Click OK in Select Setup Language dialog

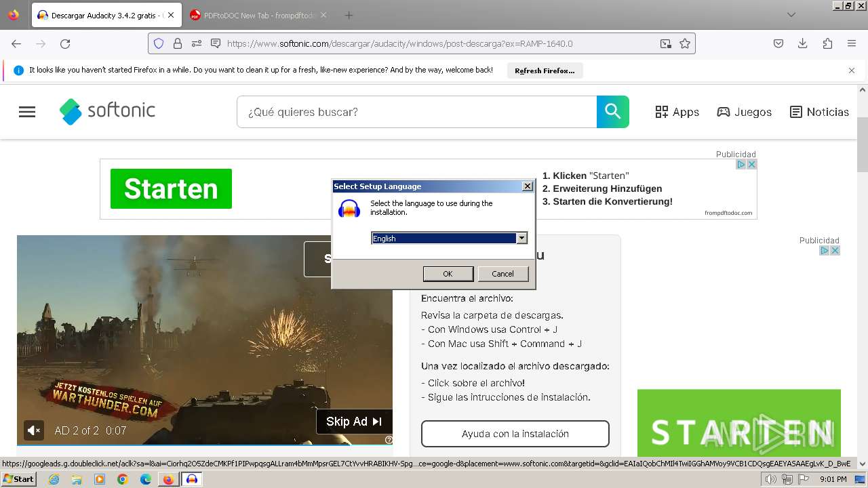click(x=448, y=274)
